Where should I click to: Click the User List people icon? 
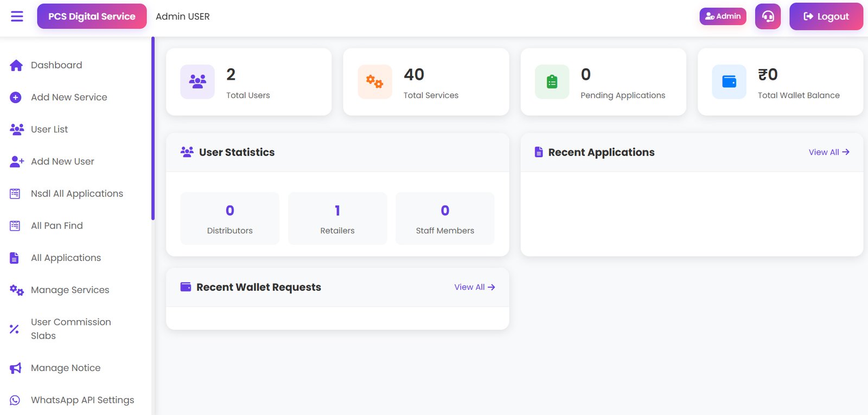(17, 129)
